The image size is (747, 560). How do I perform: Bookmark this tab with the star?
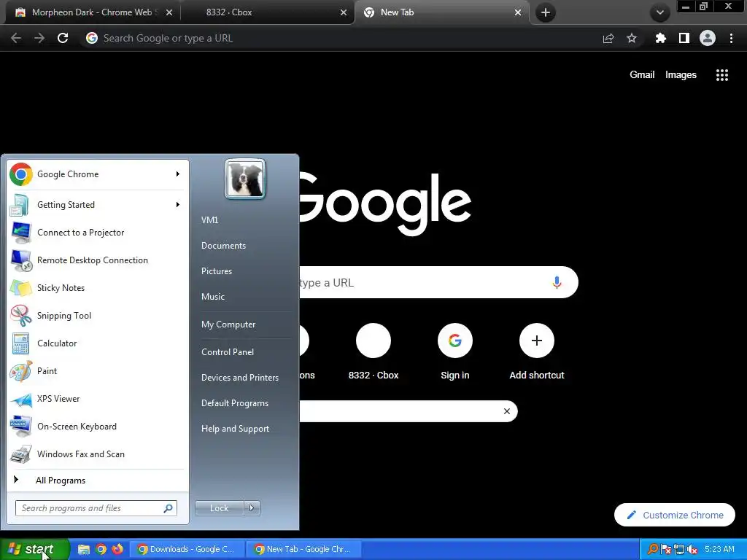tap(632, 38)
